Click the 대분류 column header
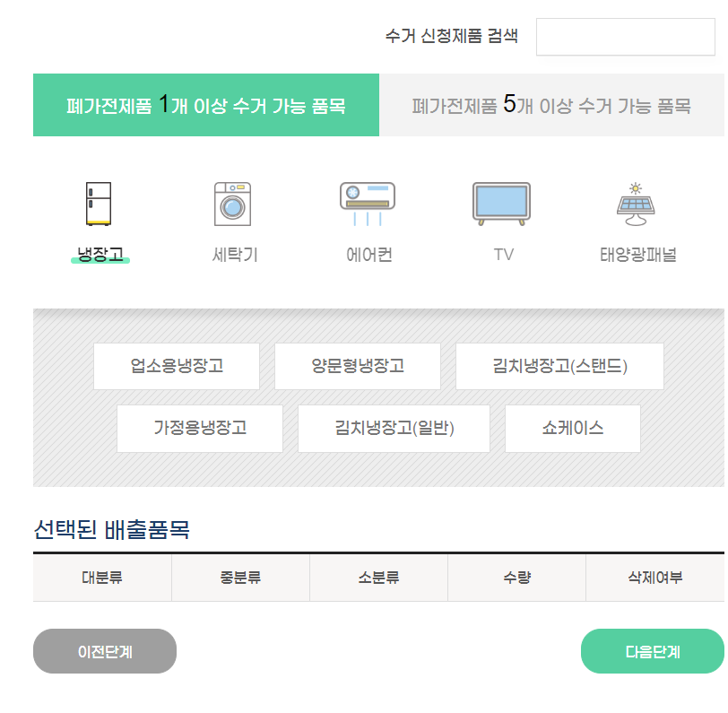This screenshot has width=728, height=713. pyautogui.click(x=102, y=578)
